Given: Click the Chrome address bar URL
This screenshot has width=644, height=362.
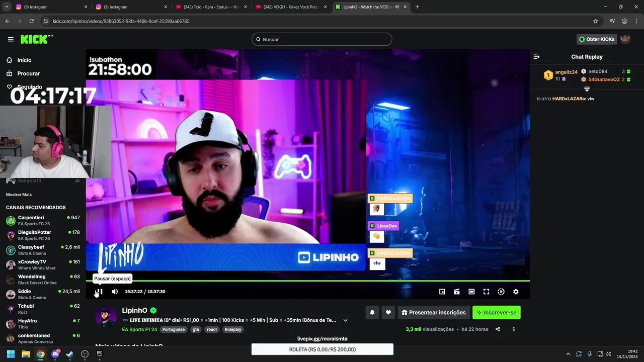Looking at the screenshot, I should tap(121, 21).
